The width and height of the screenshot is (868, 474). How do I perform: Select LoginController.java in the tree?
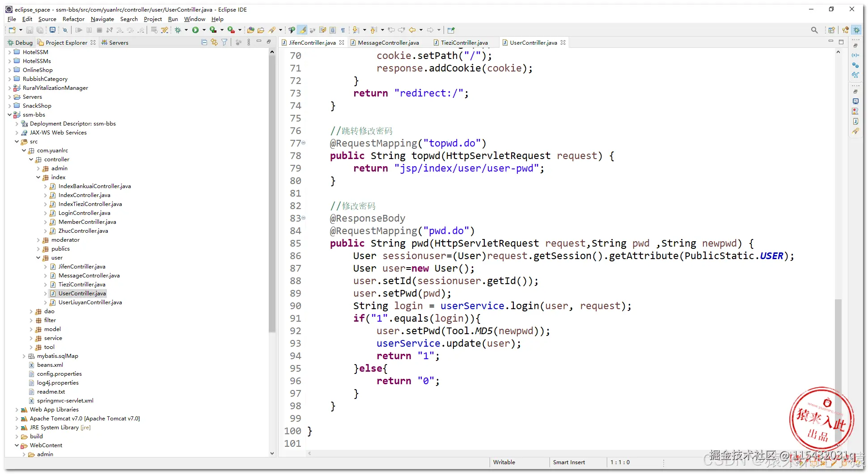[84, 213]
